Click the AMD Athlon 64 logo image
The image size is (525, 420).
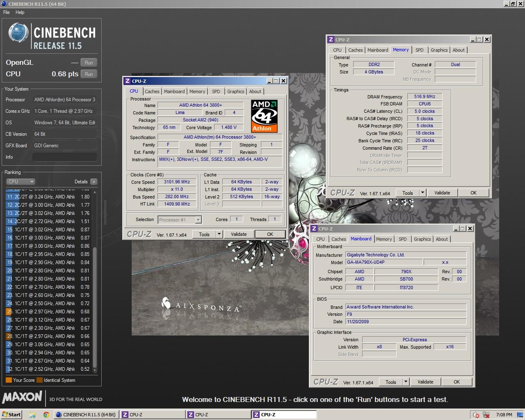[x=265, y=116]
